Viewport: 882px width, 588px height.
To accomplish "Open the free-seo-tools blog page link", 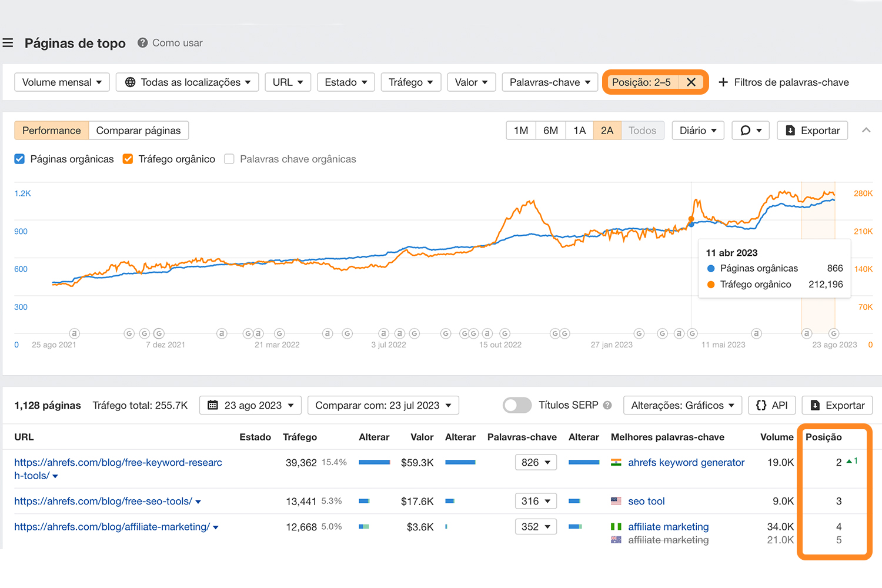I will click(x=103, y=501).
